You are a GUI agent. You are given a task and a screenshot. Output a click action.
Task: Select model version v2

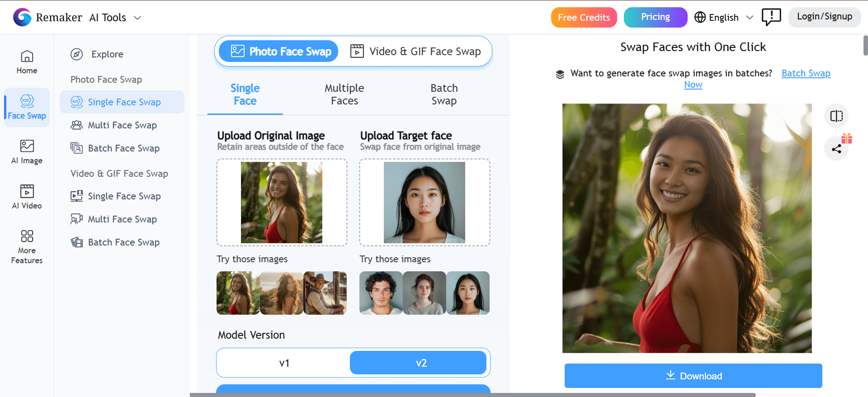pos(418,363)
